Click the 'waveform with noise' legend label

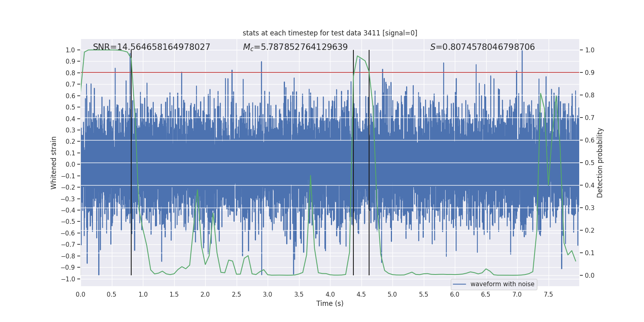(502, 284)
